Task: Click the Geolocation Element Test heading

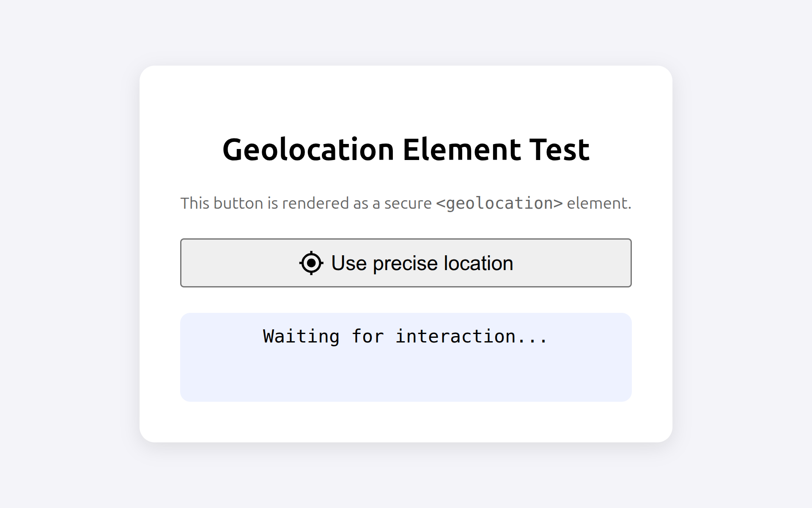Action: pos(405,149)
